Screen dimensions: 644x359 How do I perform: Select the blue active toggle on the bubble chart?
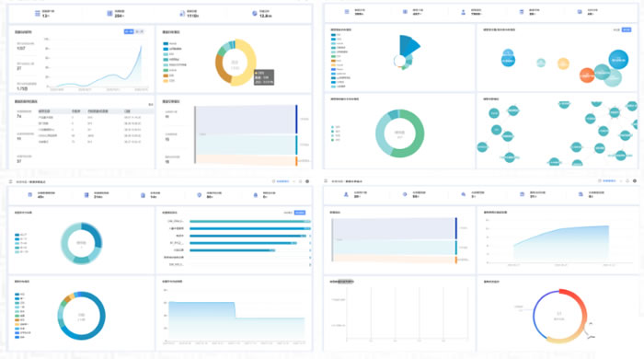pyautogui.click(x=627, y=29)
